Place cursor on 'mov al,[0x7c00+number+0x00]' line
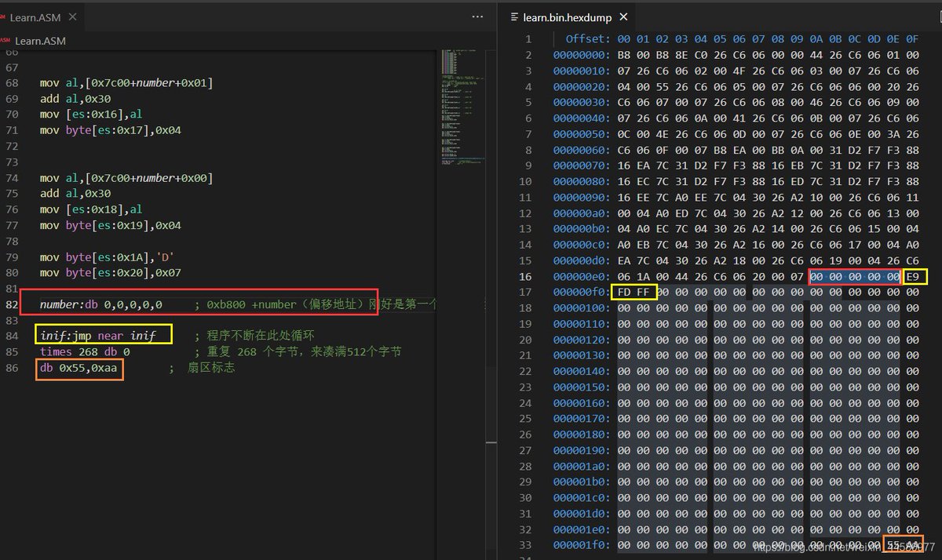Image resolution: width=942 pixels, height=560 pixels. [126, 178]
